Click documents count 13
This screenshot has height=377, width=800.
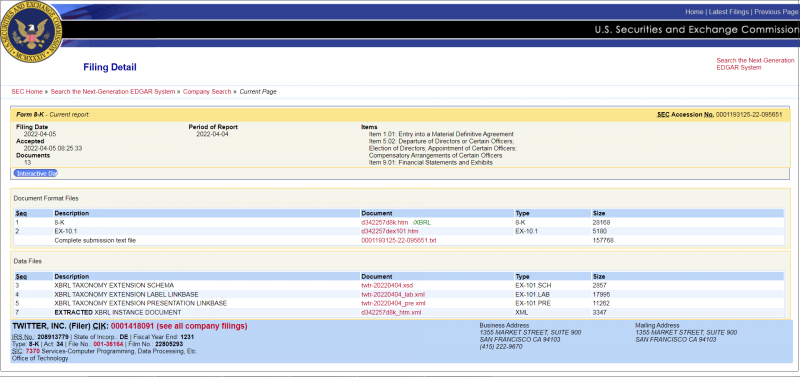click(28, 162)
